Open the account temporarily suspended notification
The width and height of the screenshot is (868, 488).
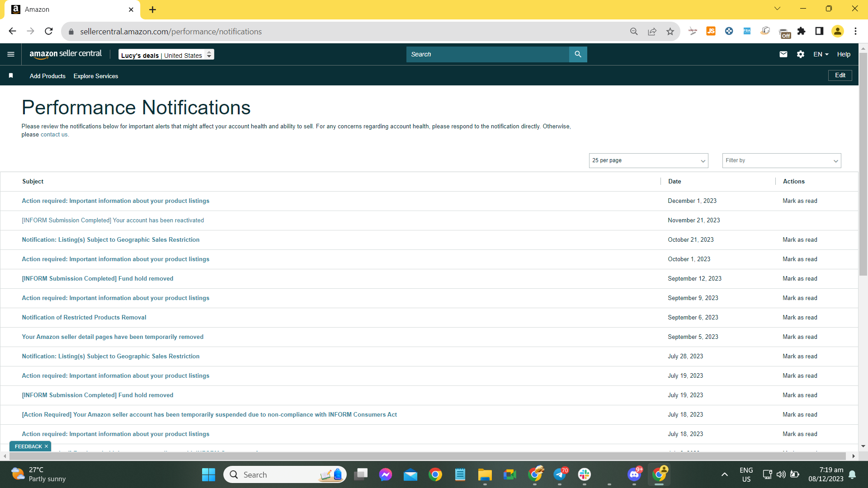coord(209,414)
